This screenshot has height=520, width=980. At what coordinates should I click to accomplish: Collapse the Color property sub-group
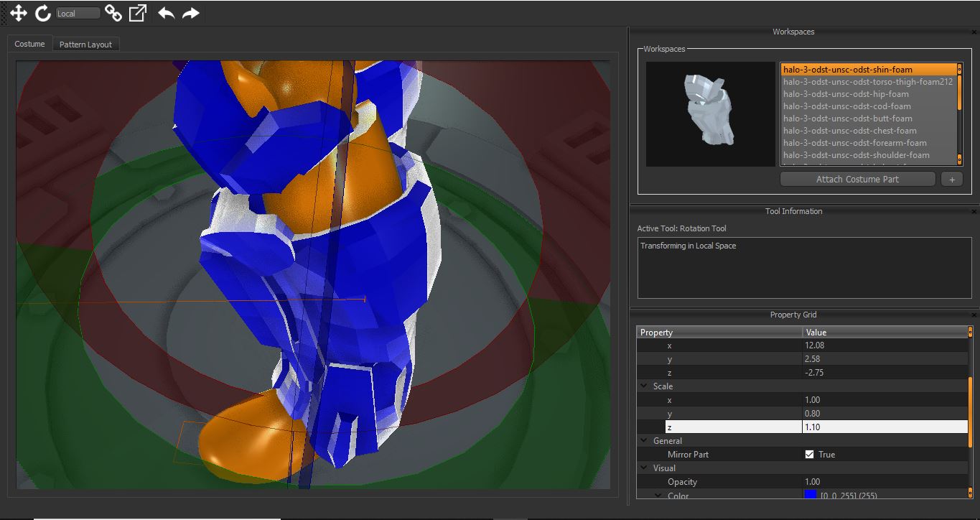click(658, 496)
